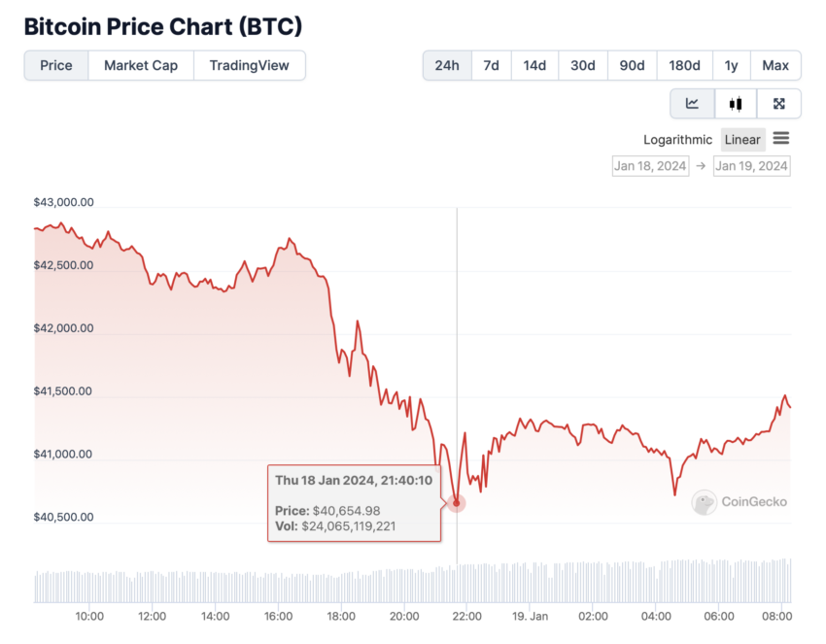Click the arrow between date fields
Image resolution: width=826 pixels, height=644 pixels.
click(701, 166)
